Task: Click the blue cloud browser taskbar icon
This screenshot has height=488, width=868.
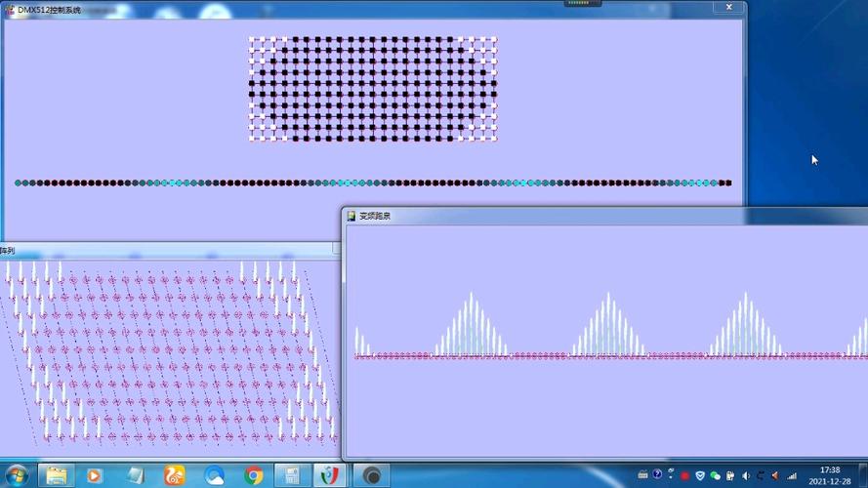Action: 214,475
